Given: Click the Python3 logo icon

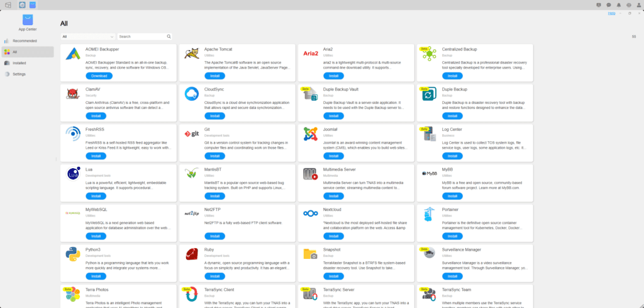Looking at the screenshot, I should 72,253.
